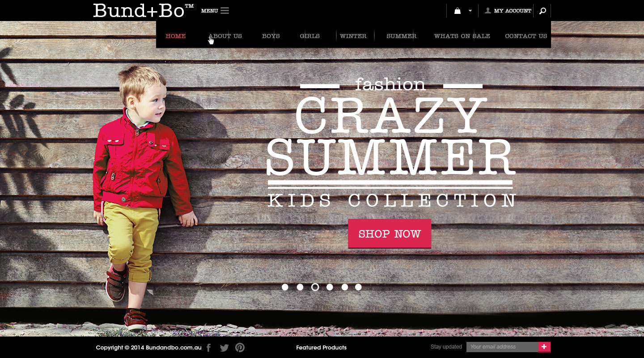Open the shopping bag cart icon
Image resolution: width=644 pixels, height=358 pixels.
[x=458, y=11]
